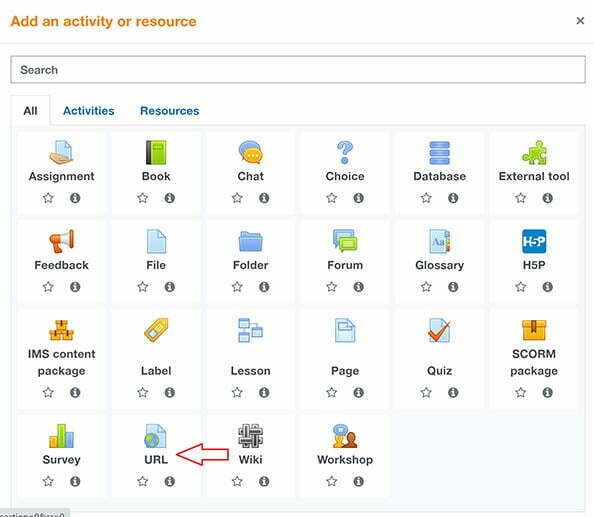
Task: Select the H5P activity icon
Action: tap(534, 241)
